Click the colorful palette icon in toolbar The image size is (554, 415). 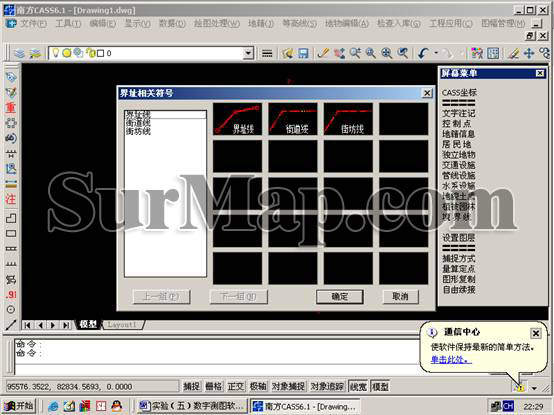[x=477, y=54]
